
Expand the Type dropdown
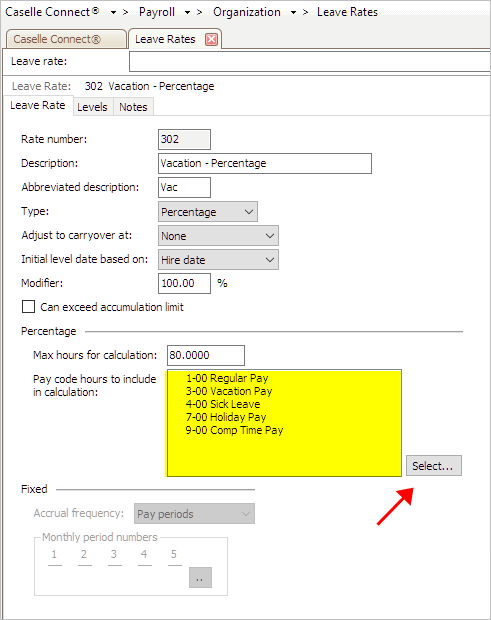point(208,212)
